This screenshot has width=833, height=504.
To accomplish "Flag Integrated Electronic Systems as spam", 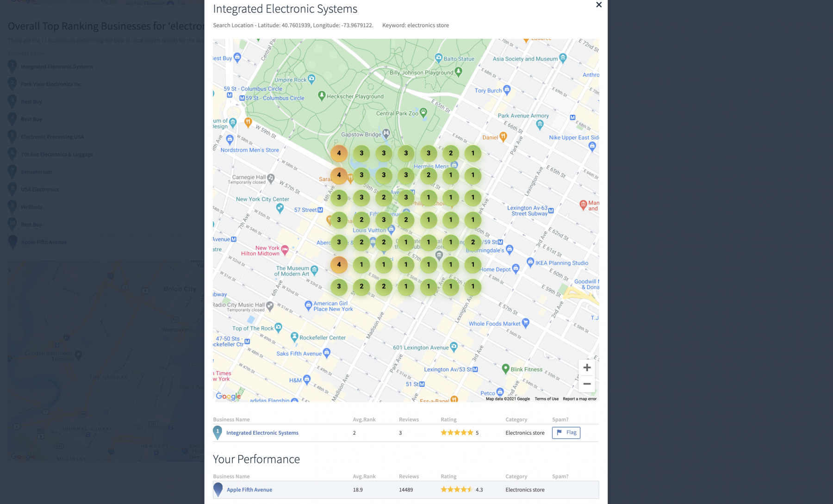I will pos(566,433).
